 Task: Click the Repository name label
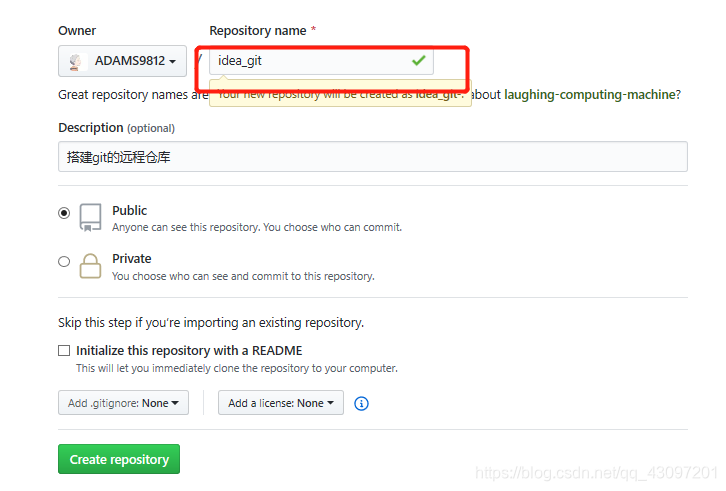[258, 31]
